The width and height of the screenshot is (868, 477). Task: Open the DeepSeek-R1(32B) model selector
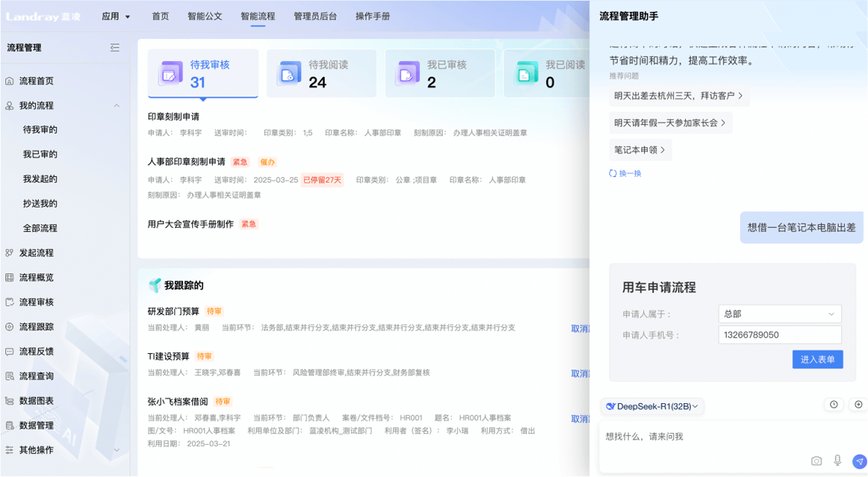click(x=652, y=406)
